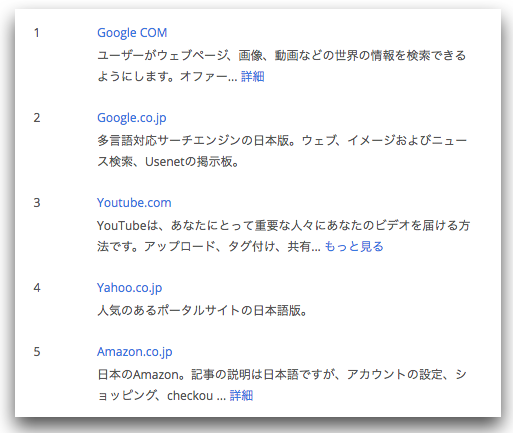This screenshot has height=433, width=513.
Task: Click the Usenetの掲示板 text
Action: pyautogui.click(x=192, y=162)
